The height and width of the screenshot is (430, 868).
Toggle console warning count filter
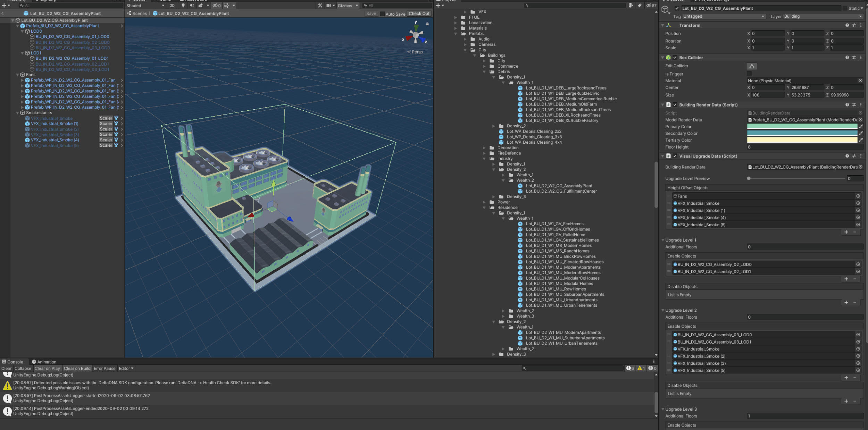click(x=641, y=368)
